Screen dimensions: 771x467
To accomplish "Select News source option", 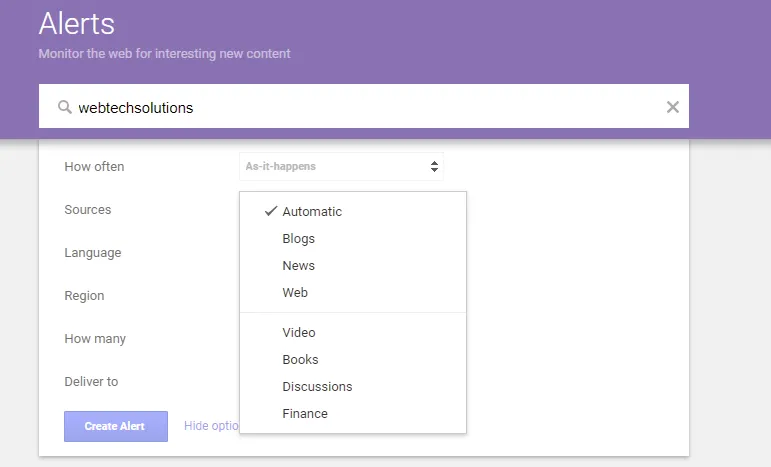I will 353,265.
